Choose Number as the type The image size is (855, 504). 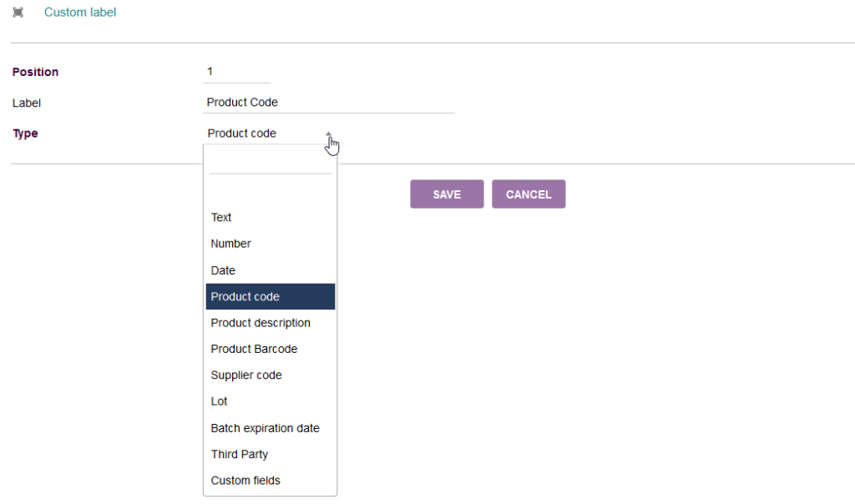pos(231,244)
